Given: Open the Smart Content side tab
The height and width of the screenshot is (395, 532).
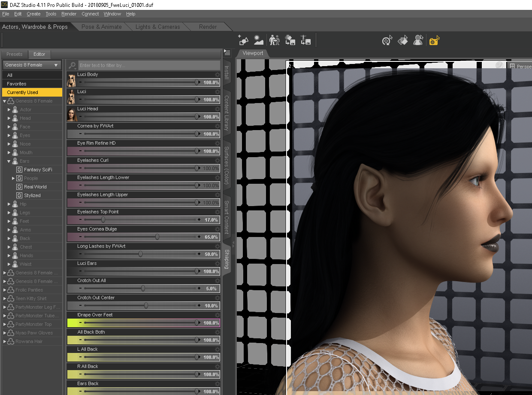Looking at the screenshot, I should pyautogui.click(x=227, y=217).
